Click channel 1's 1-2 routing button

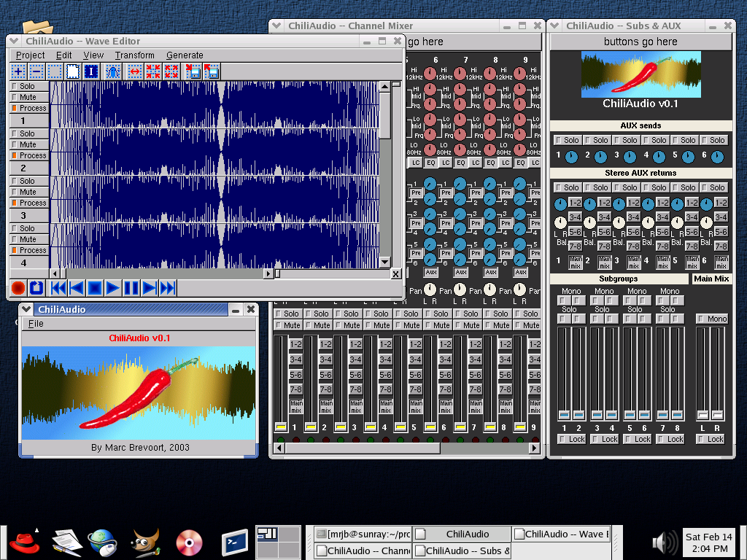coord(296,344)
